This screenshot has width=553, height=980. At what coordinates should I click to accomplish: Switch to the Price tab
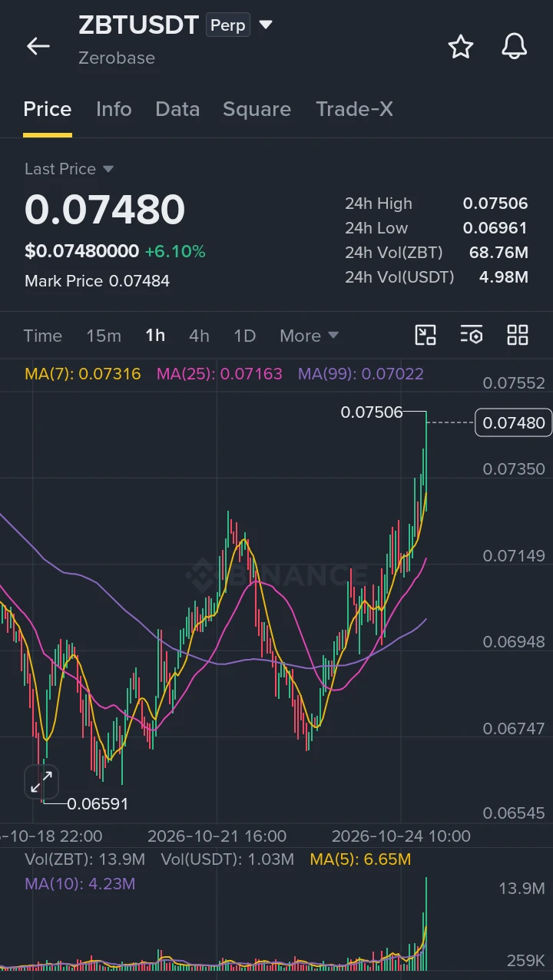point(48,109)
